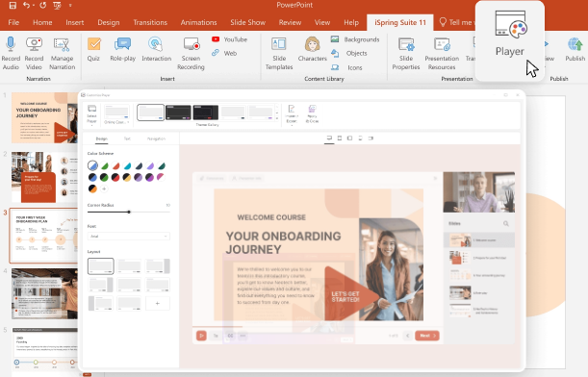Switch to the Design ribbon tab
Viewport: 588px width, 377px height.
109,22
